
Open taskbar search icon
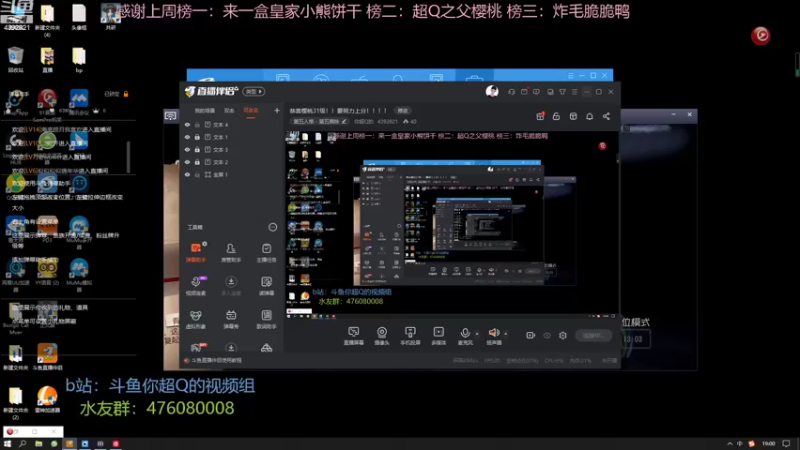tap(22, 444)
